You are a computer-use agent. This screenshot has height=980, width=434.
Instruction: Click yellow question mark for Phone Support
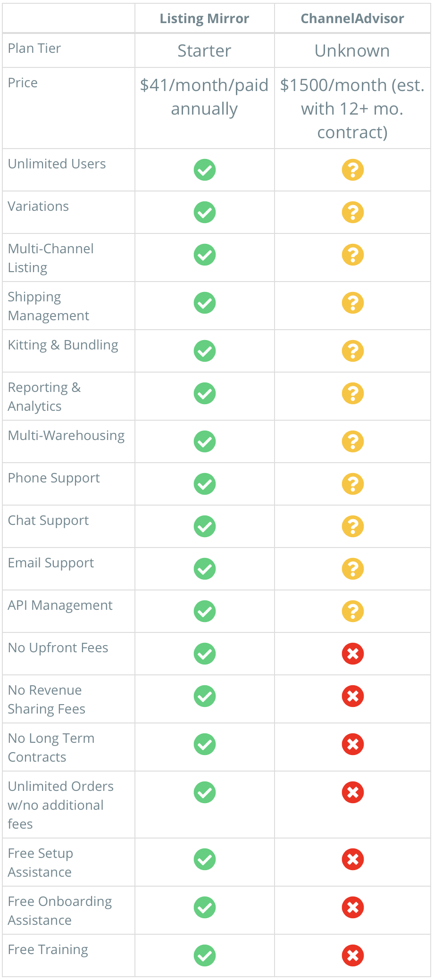pos(353,484)
